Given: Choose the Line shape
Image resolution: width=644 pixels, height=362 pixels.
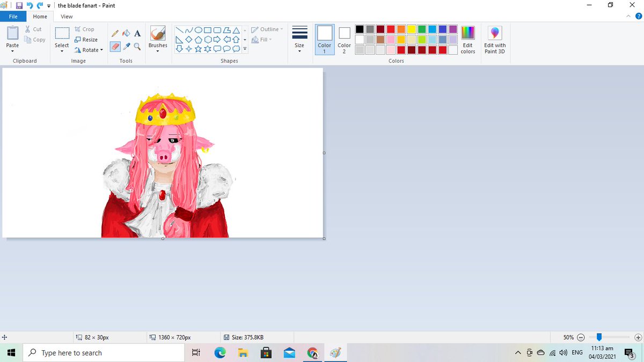Looking at the screenshot, I should click(180, 30).
